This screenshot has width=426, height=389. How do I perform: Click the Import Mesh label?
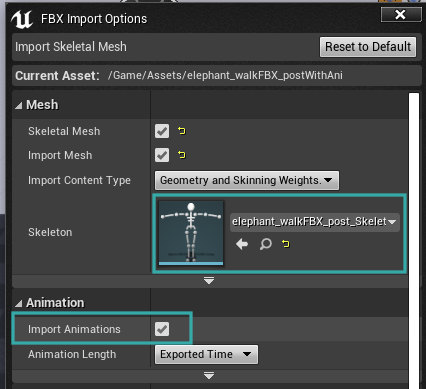tap(60, 155)
